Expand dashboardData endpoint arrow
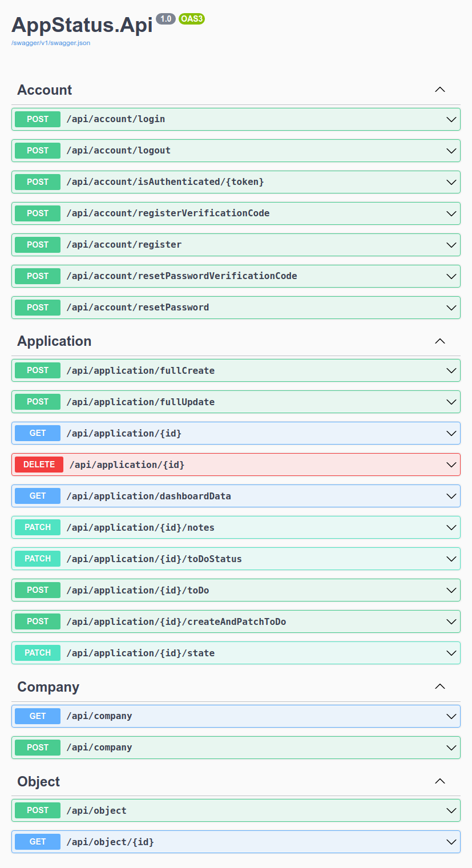Viewport: 472px width, 868px height. point(451,496)
